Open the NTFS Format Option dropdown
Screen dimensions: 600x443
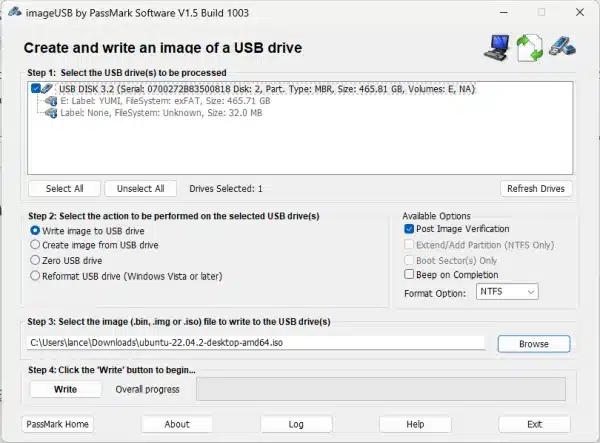pyautogui.click(x=507, y=292)
